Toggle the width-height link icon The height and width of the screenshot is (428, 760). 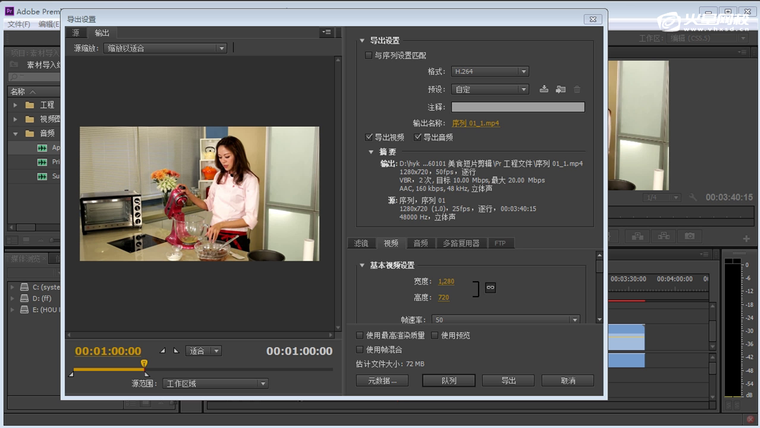tap(490, 288)
